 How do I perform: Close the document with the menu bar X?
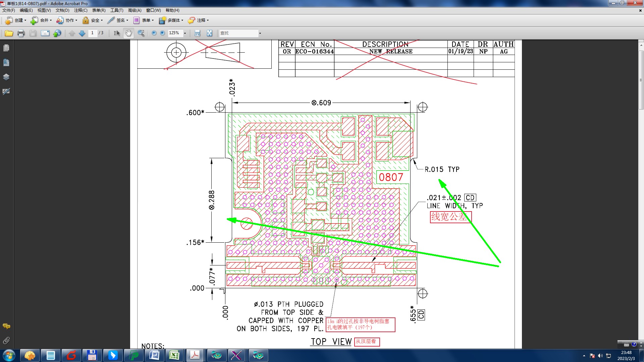[640, 10]
